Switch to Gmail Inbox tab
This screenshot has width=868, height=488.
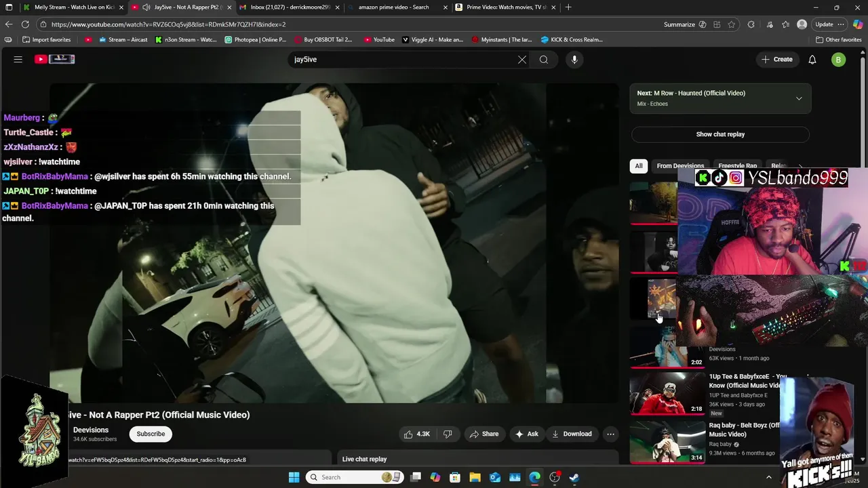click(290, 7)
